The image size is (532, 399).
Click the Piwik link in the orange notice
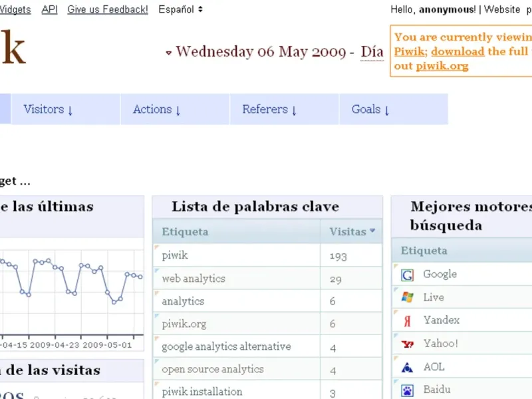[410, 51]
